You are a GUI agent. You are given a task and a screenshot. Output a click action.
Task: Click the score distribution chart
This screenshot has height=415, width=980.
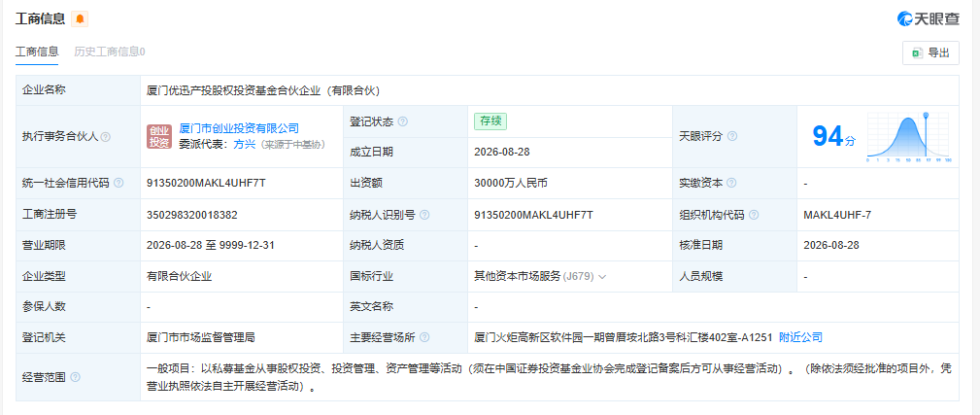point(909,137)
